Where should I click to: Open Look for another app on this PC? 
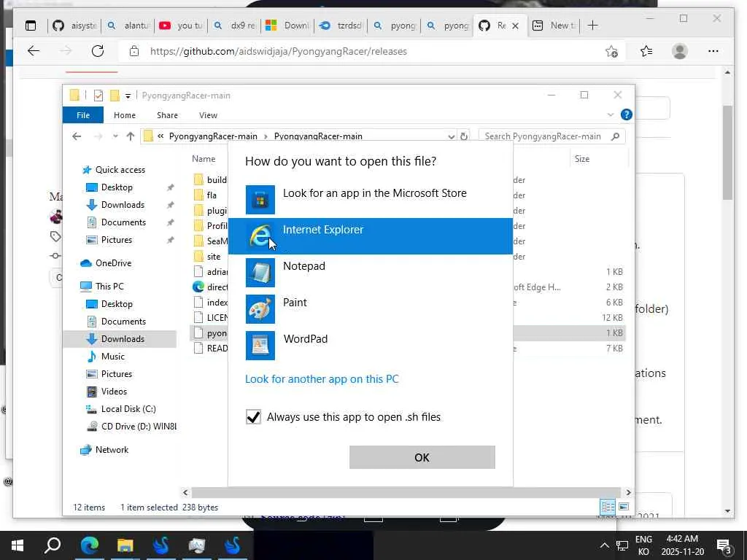pos(322,379)
